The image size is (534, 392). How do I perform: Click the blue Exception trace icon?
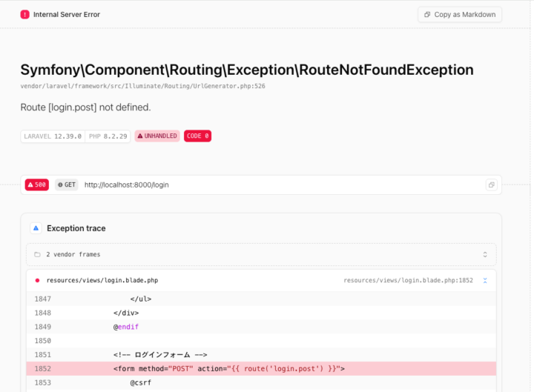35,228
